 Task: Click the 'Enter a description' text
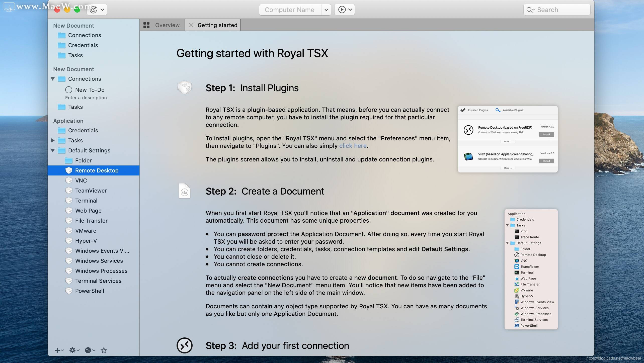(86, 98)
